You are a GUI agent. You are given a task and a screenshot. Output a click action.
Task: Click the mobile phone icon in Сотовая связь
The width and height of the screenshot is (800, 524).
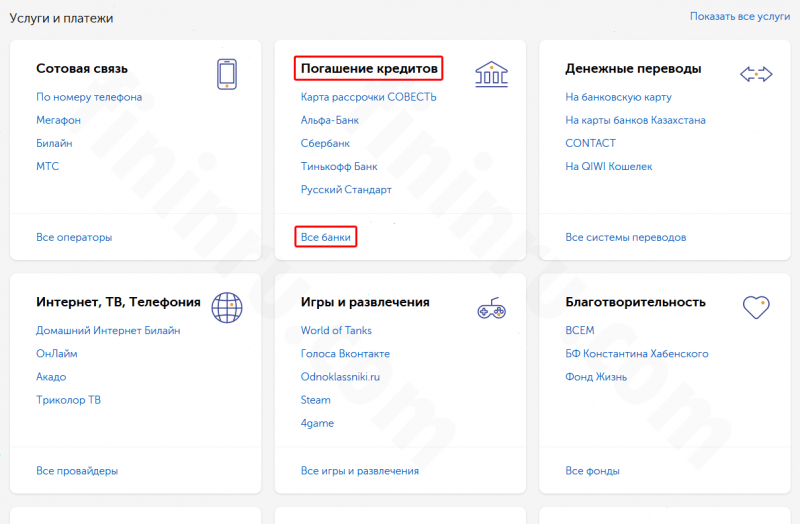(x=227, y=74)
